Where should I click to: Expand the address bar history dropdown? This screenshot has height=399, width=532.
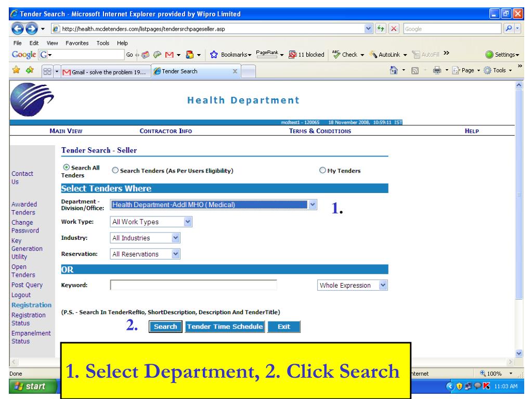[x=369, y=29]
